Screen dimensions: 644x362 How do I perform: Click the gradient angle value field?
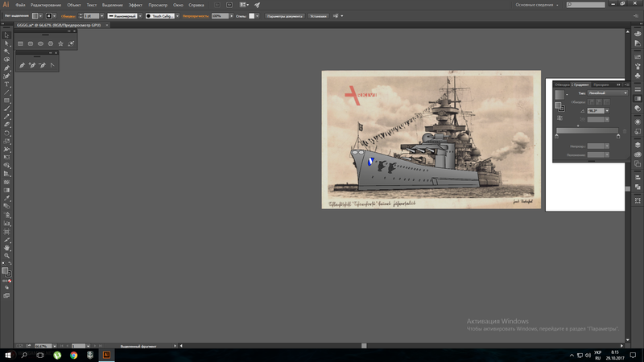point(596,111)
